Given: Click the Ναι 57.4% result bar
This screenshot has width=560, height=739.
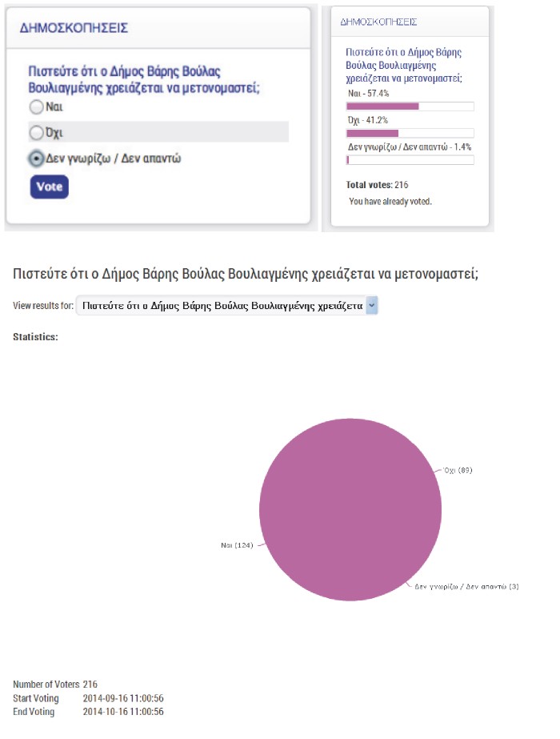Looking at the screenshot, I should 410,106.
